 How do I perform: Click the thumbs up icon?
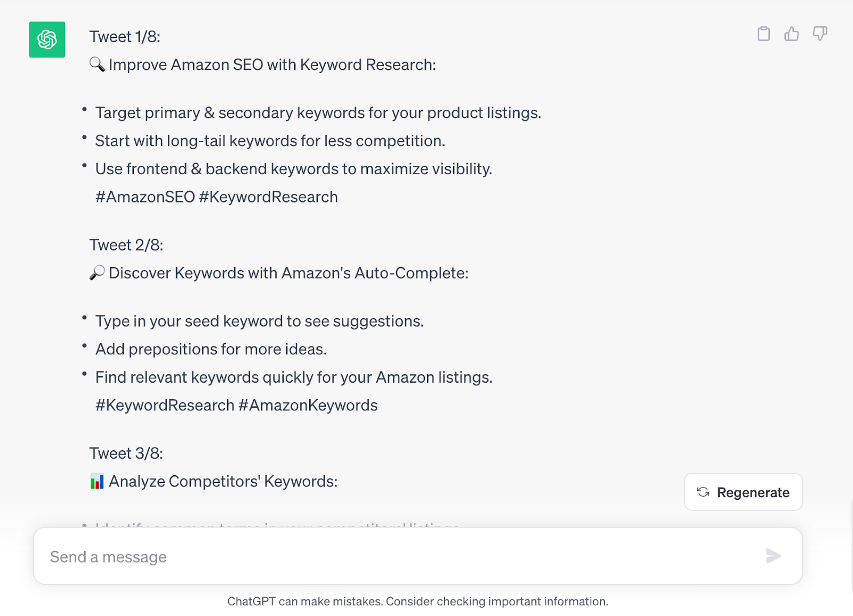click(792, 34)
